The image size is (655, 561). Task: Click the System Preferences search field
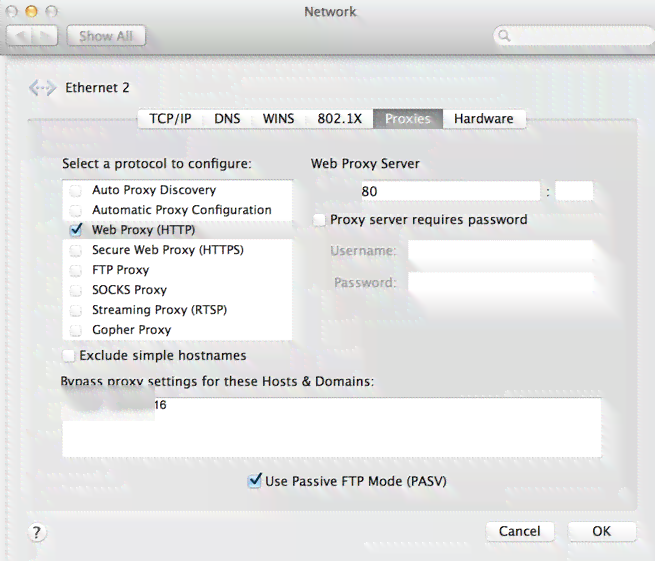tap(574, 36)
